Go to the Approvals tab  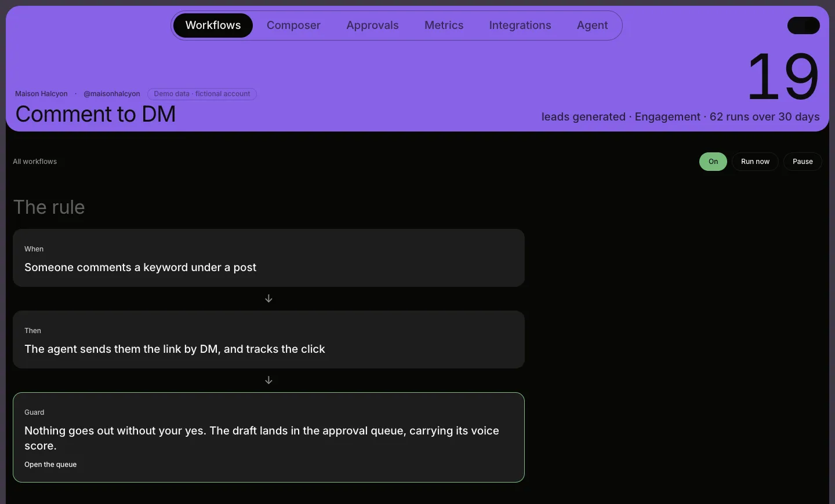point(372,25)
